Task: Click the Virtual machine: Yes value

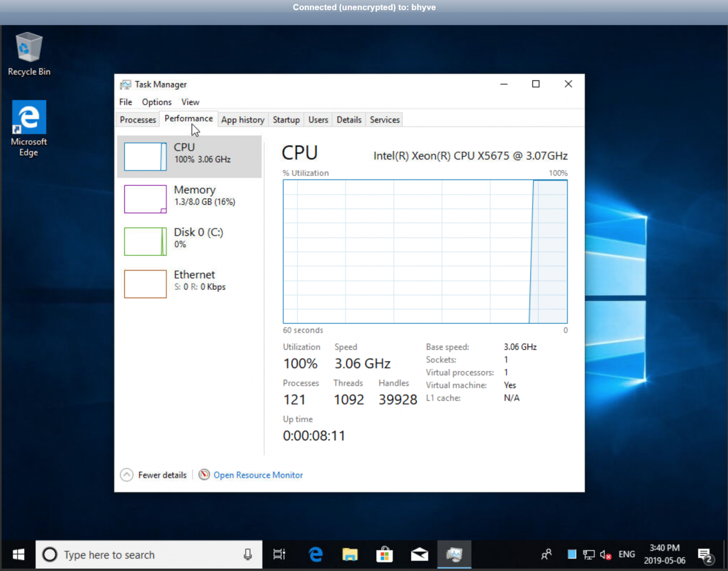Action: pos(510,385)
